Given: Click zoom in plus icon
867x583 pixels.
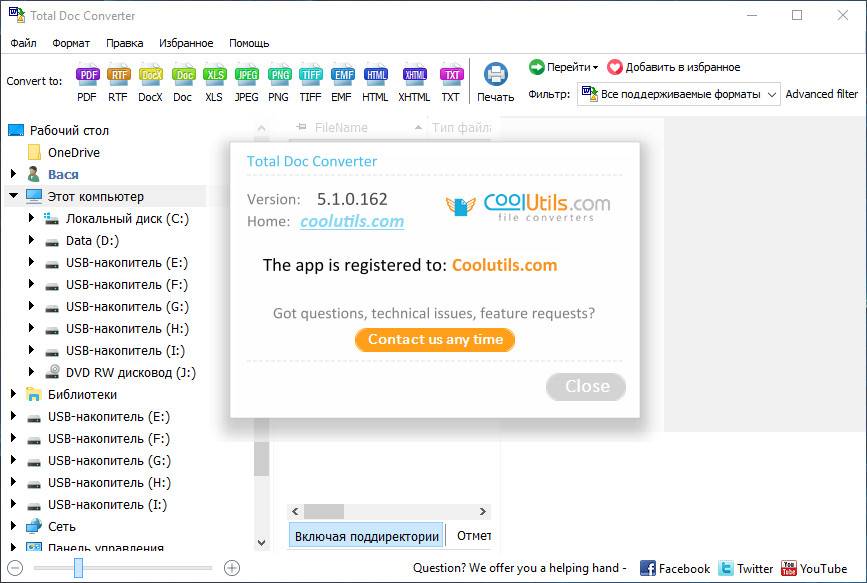Looking at the screenshot, I should coord(232,568).
